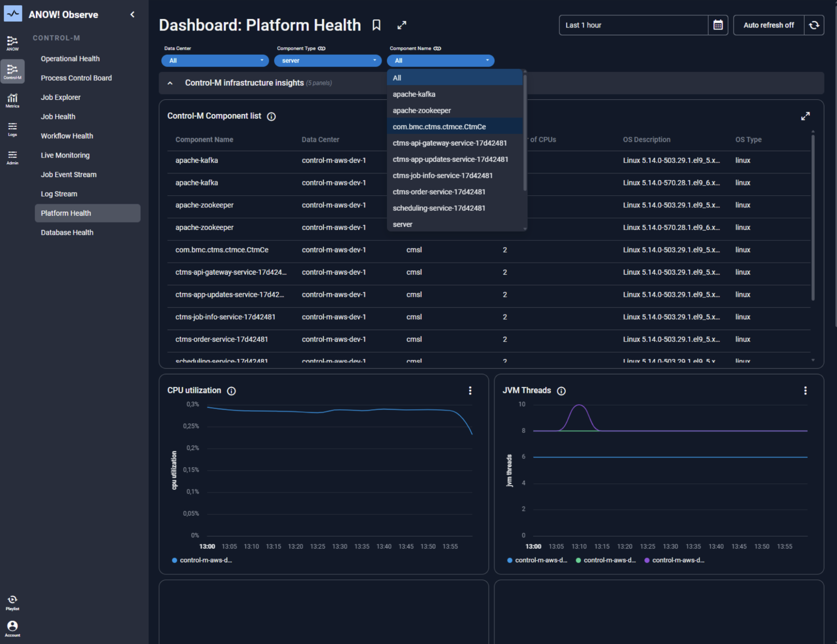Viewport: 837px width, 644px height.
Task: Go to Database Health in sidebar
Action: pyautogui.click(x=67, y=233)
